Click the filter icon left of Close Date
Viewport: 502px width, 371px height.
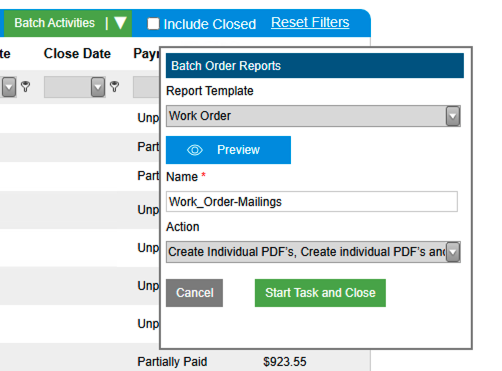[x=25, y=86]
